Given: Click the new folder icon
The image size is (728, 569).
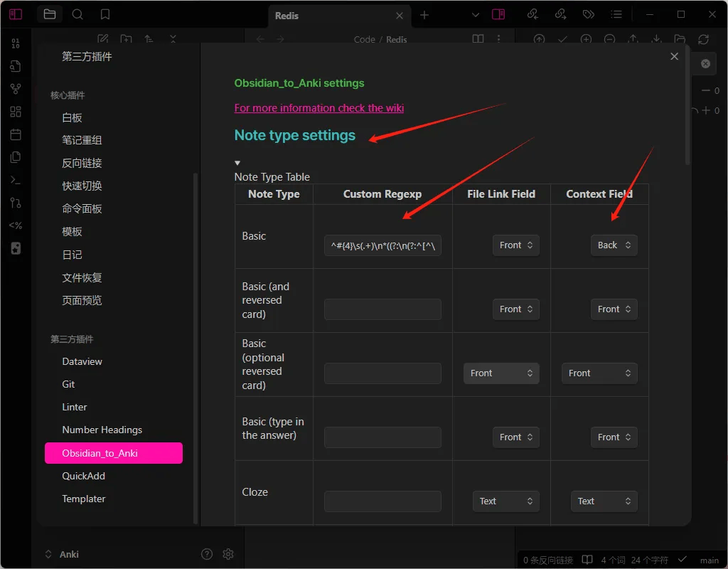Looking at the screenshot, I should click(126, 39).
